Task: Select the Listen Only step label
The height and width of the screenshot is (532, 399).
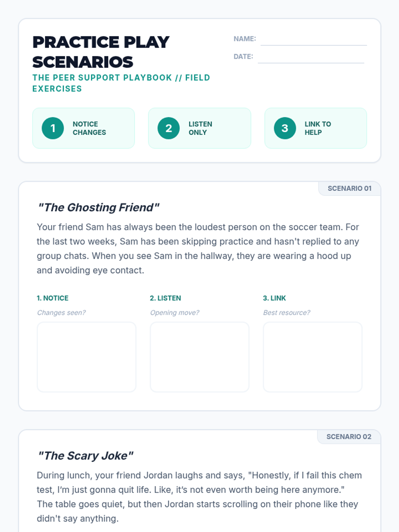Action: click(200, 128)
